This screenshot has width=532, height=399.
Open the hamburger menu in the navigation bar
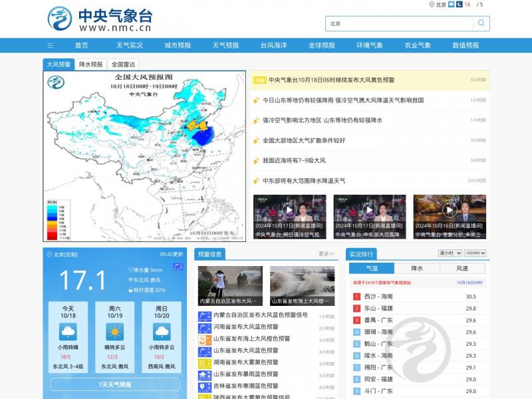tap(50, 45)
